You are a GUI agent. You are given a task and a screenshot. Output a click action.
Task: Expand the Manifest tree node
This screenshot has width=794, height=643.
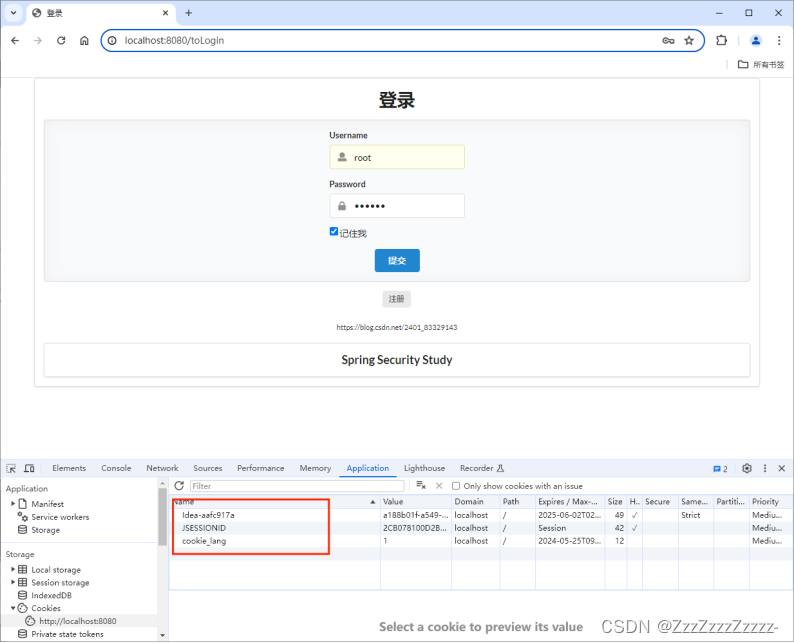click(x=13, y=504)
